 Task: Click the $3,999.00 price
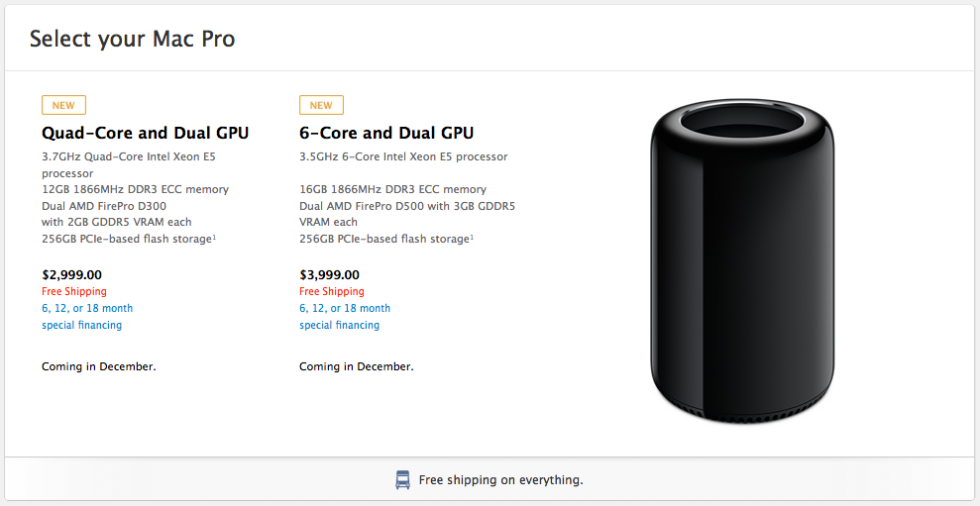(x=329, y=275)
